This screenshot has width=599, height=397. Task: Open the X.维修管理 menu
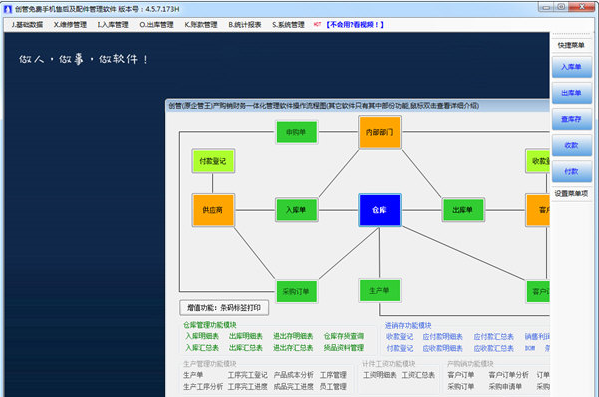(70, 25)
